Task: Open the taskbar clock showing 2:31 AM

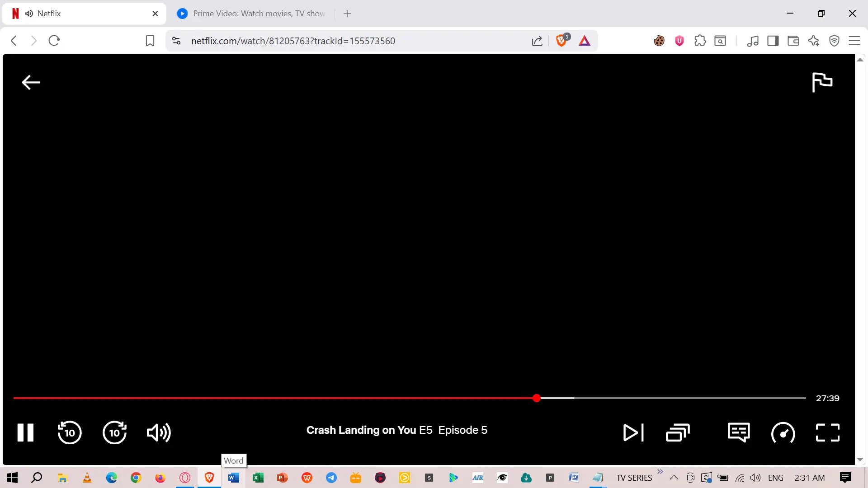Action: point(810,478)
